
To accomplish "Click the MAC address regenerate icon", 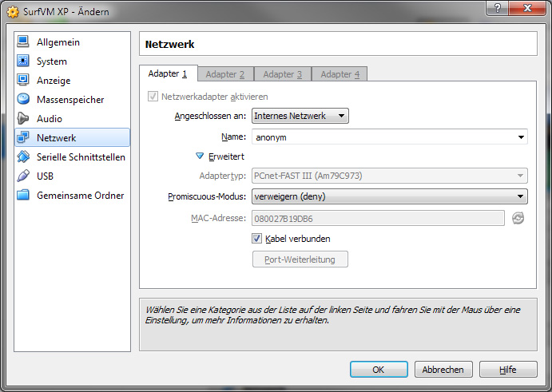I will [x=518, y=218].
